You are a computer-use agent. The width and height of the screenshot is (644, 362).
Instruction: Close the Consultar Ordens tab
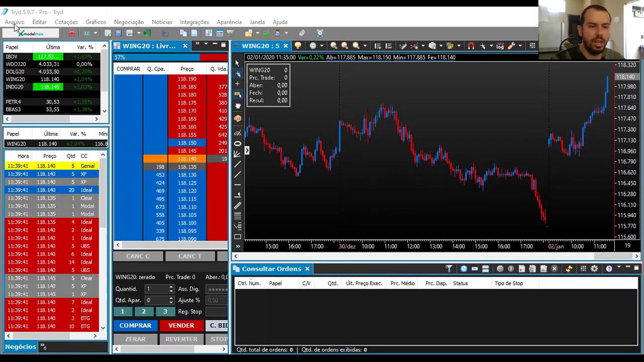(x=307, y=269)
